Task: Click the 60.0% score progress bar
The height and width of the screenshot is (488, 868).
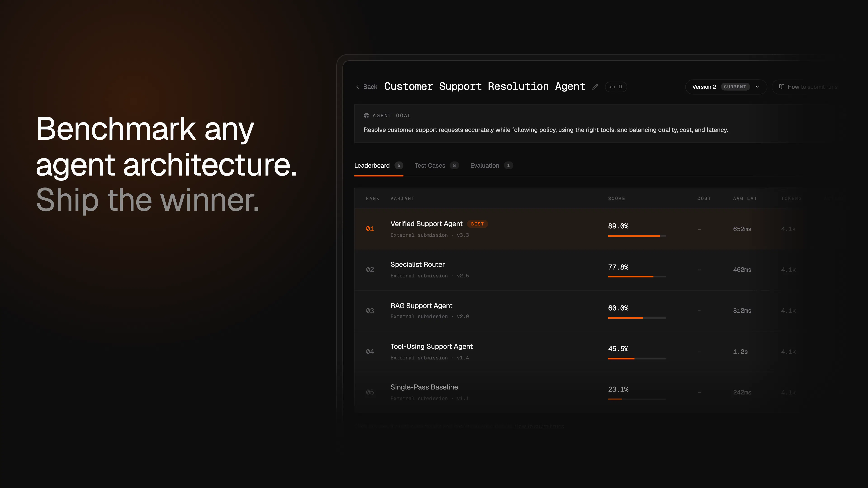Action: pos(637,318)
